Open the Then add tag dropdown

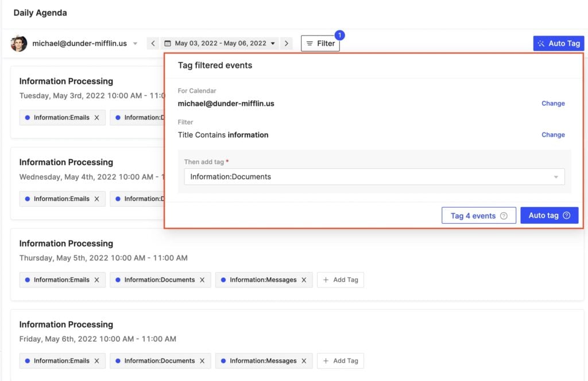(374, 177)
